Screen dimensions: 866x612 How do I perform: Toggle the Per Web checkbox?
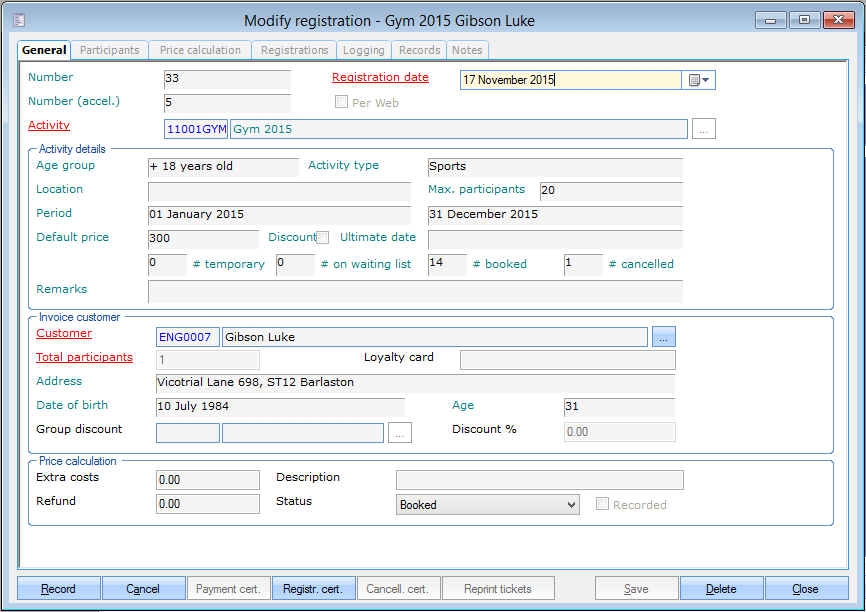(x=341, y=102)
